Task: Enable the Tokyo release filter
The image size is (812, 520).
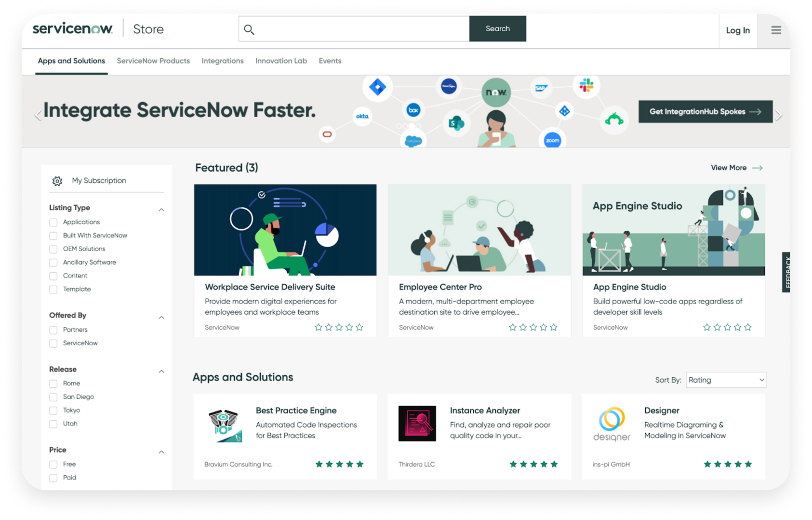Action: click(x=53, y=410)
